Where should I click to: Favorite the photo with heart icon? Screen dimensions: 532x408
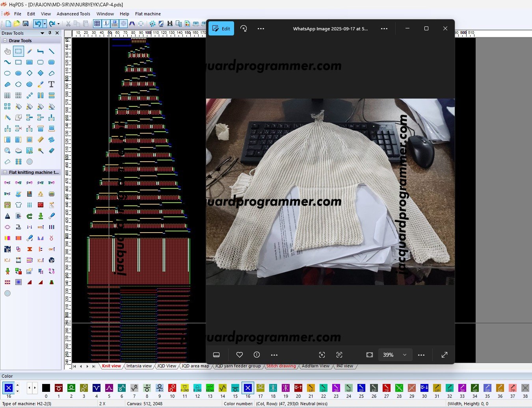click(x=239, y=355)
